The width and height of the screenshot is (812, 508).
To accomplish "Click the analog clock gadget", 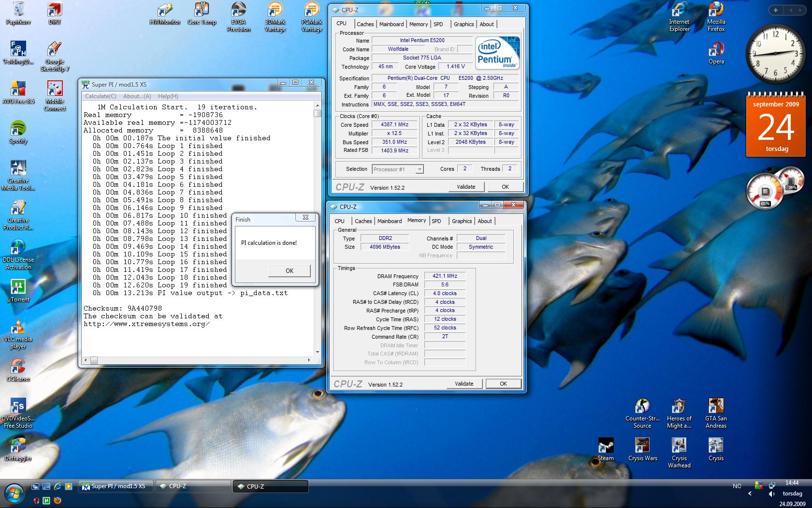I will click(x=776, y=54).
